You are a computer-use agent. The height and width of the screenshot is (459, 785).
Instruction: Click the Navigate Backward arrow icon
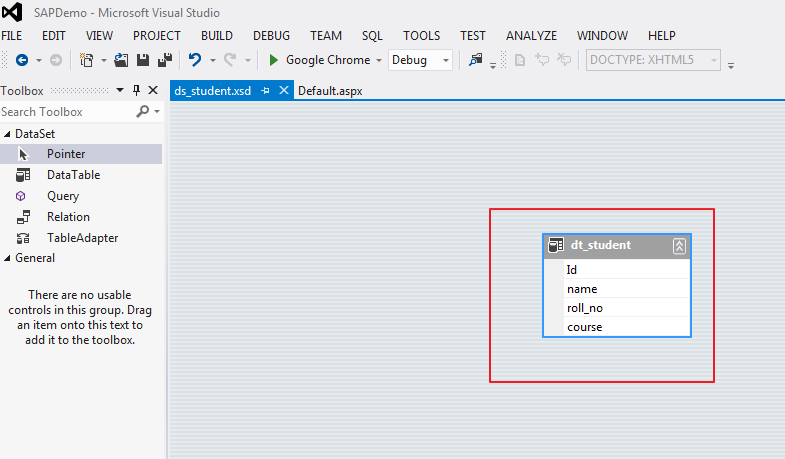click(x=22, y=60)
